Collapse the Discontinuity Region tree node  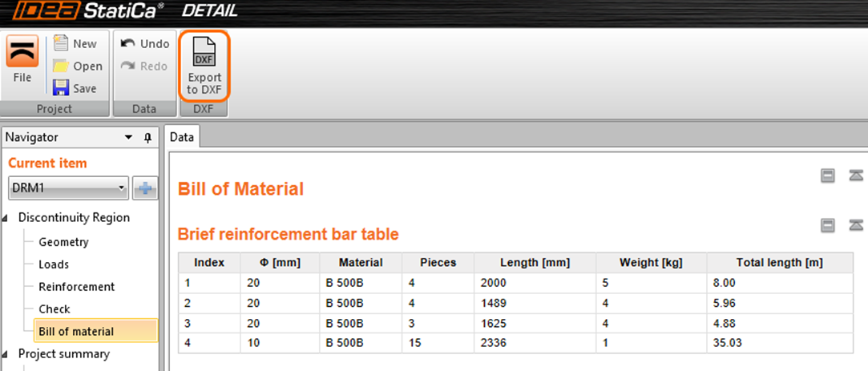5,219
